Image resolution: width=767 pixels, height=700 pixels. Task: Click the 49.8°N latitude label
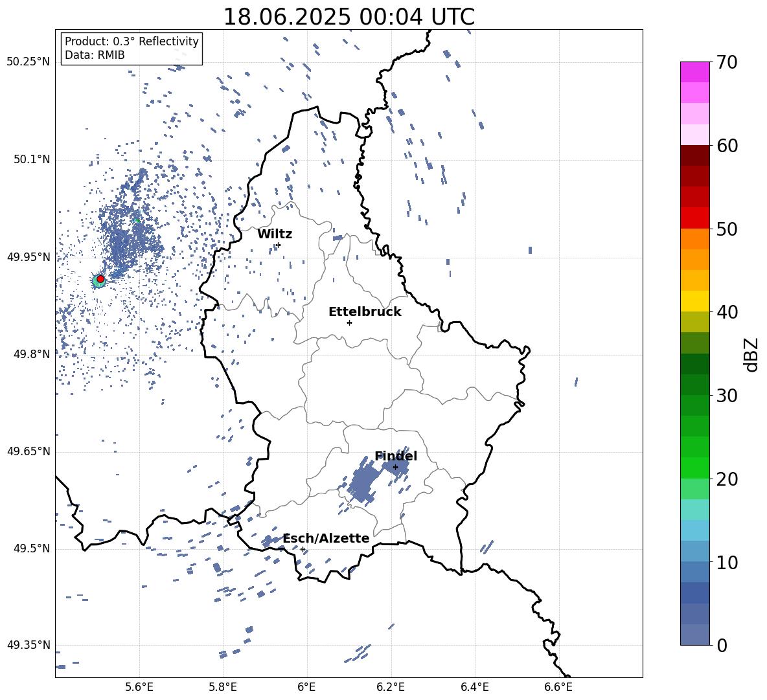click(x=32, y=354)
